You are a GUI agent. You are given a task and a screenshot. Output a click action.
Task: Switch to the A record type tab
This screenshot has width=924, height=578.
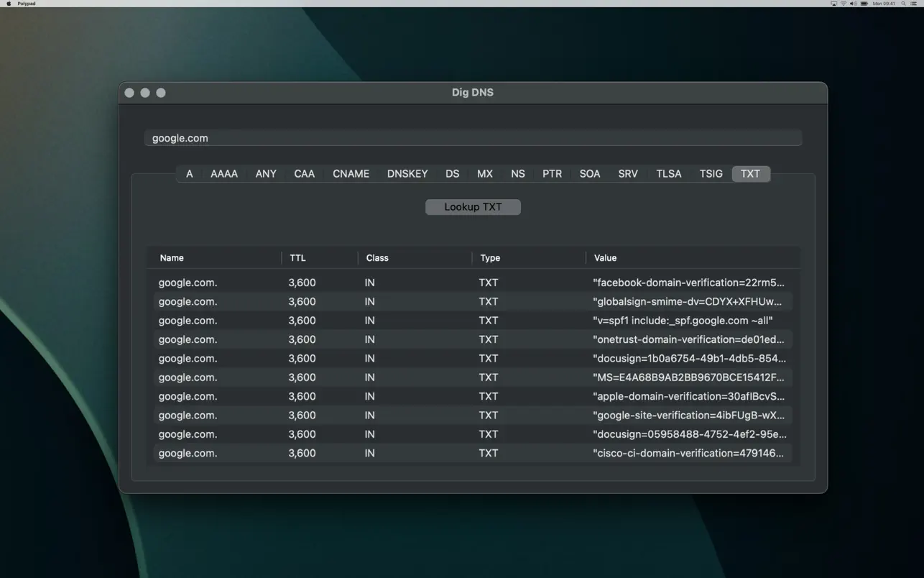point(189,173)
